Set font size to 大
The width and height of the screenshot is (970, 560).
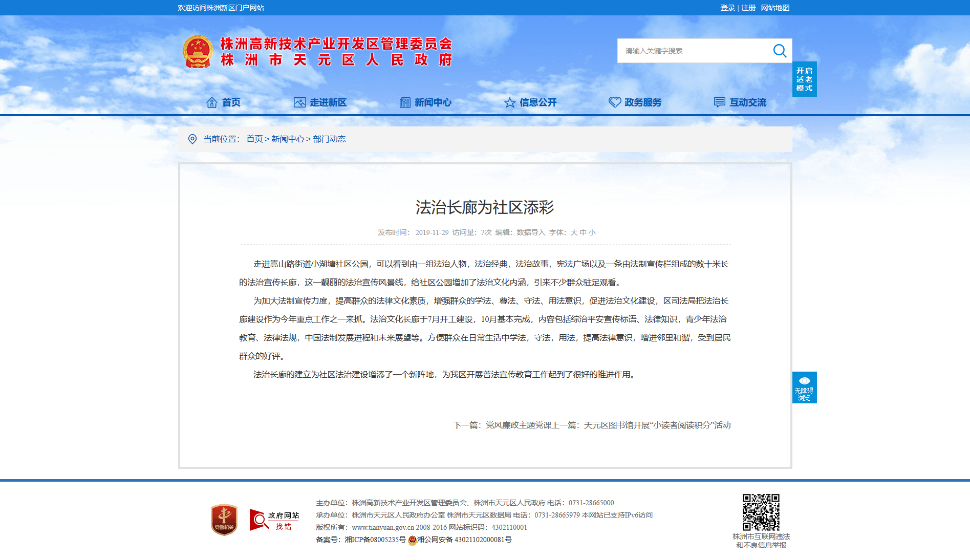point(574,232)
